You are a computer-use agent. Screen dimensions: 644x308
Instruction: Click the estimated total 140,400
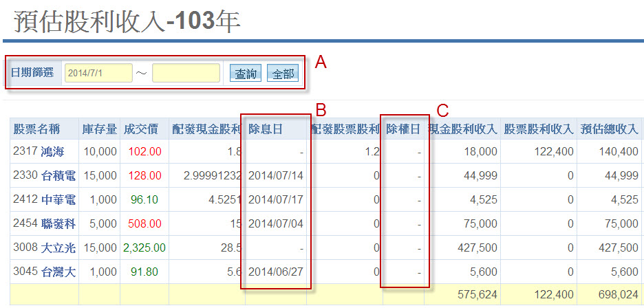617,151
